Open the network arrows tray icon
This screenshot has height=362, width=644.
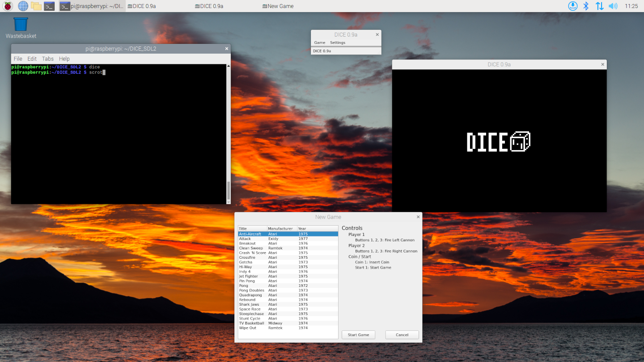tap(599, 6)
